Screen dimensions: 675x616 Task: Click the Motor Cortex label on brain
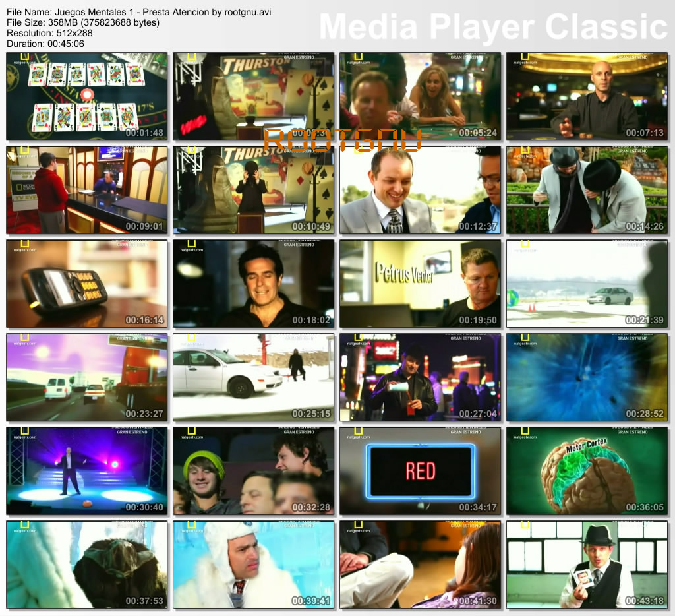(x=586, y=446)
